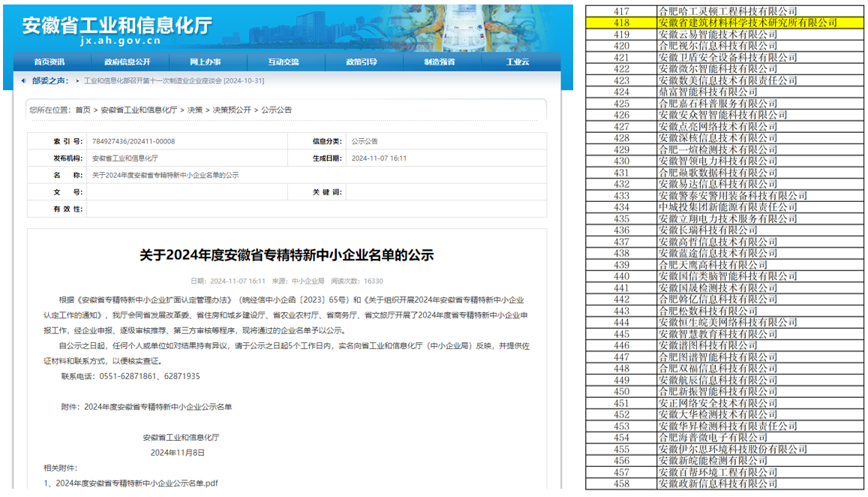Image resolution: width=868 pixels, height=497 pixels.
Task: Click the 公示公告 breadcrumb link
Action: tap(277, 110)
